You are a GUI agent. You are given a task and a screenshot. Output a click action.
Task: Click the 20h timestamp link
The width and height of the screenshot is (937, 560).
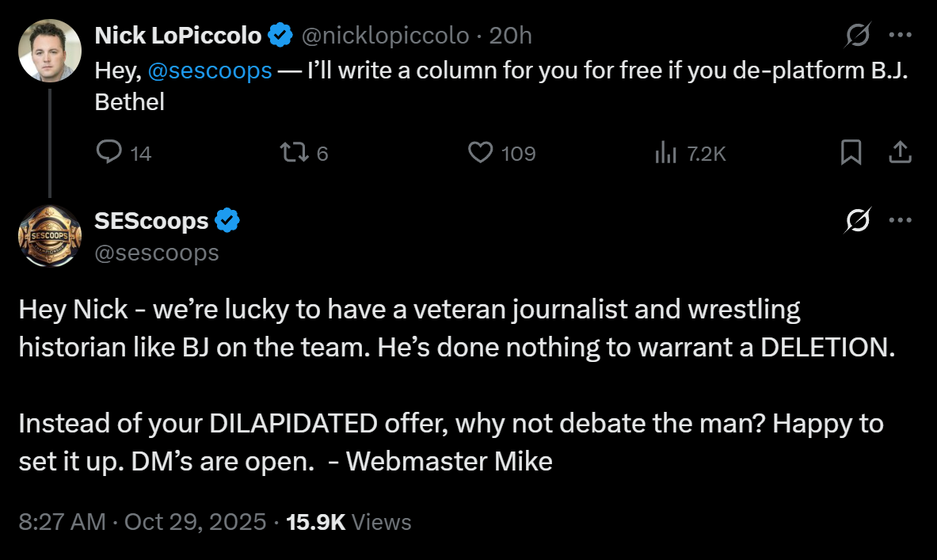coord(511,36)
